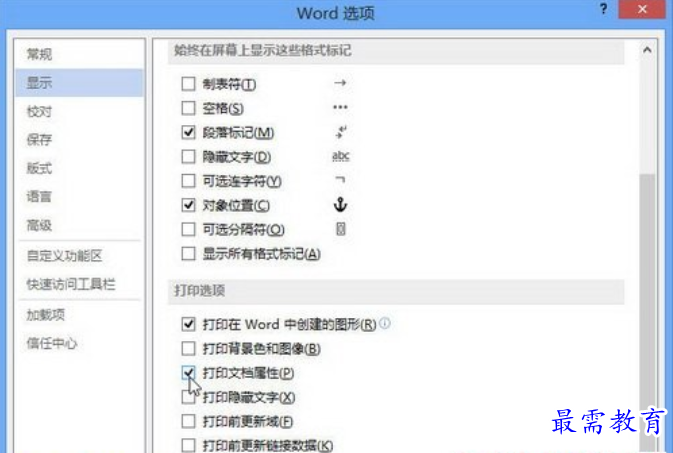
Task: Go to the 版式 category
Action: coord(79,168)
